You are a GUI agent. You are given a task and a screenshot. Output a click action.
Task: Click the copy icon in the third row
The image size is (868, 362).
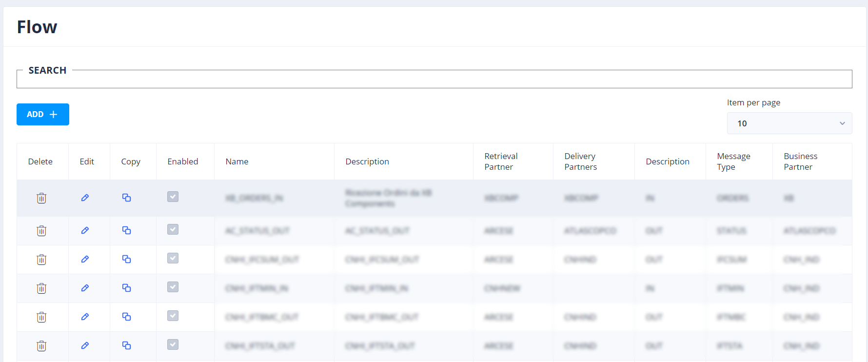(x=126, y=259)
